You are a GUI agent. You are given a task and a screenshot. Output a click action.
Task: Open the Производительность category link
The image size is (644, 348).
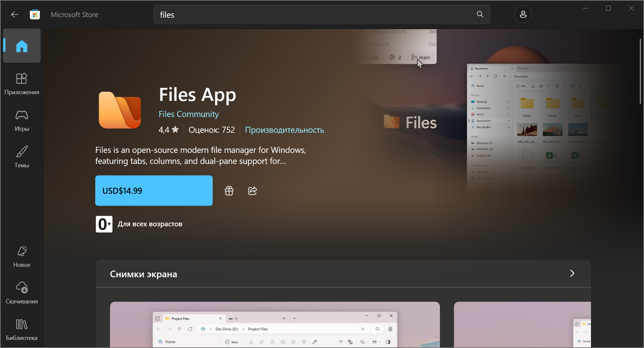click(284, 130)
